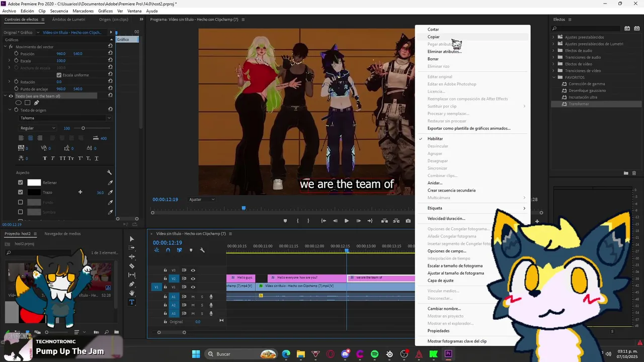Click the Lift button in Program monitor

pos(384,221)
